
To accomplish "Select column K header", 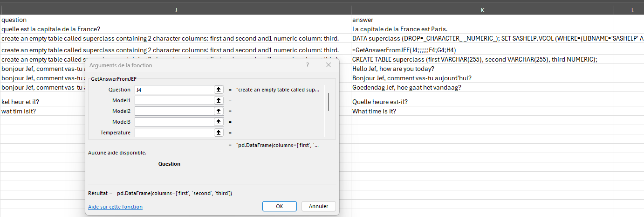I will [x=482, y=10].
